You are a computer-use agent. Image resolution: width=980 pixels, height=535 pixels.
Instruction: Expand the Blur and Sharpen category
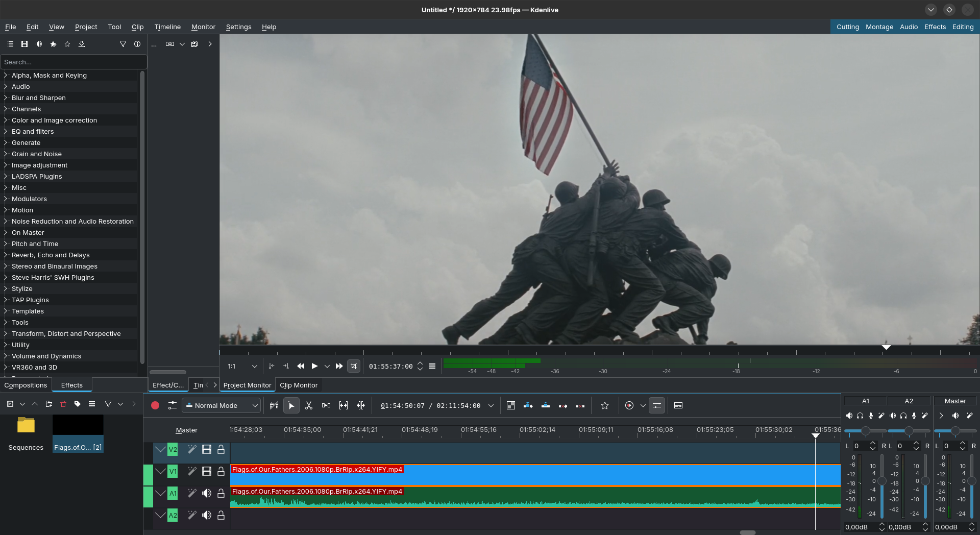(x=39, y=98)
